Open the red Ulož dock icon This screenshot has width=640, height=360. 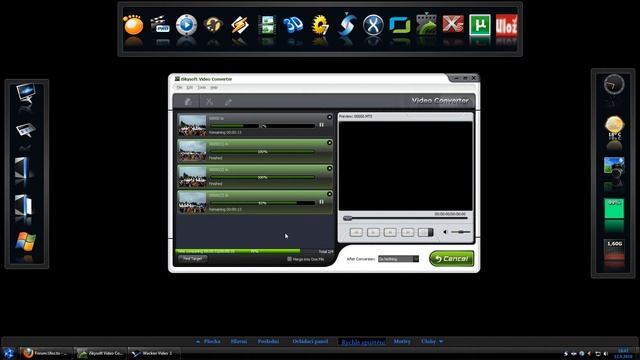point(506,25)
